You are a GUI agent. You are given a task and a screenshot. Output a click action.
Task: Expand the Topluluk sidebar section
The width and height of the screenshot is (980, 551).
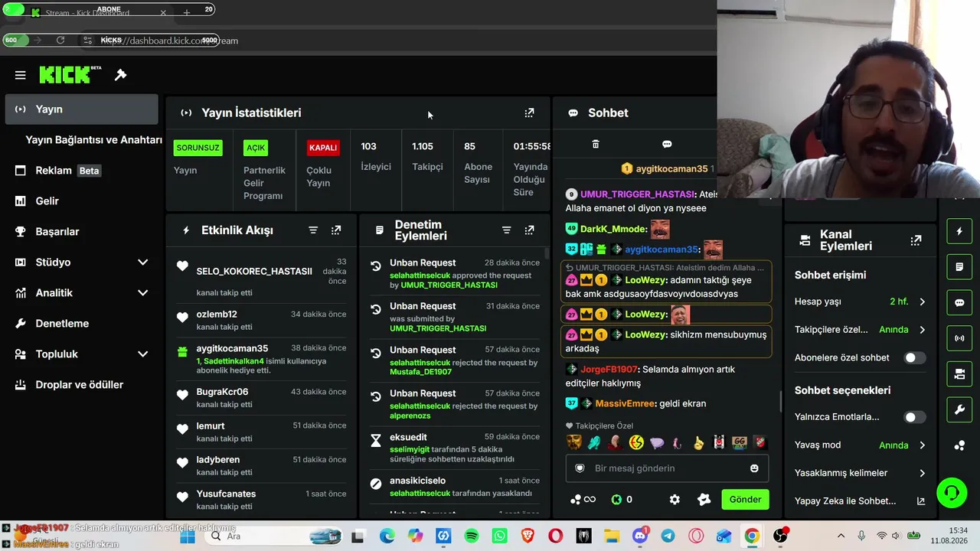pos(142,354)
